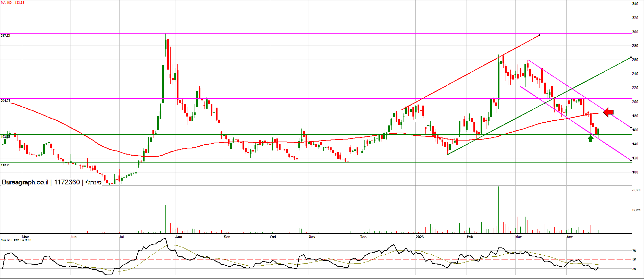644x279 pixels.
Task: Click the green up arrow below the latest candles
Action: click(591, 138)
